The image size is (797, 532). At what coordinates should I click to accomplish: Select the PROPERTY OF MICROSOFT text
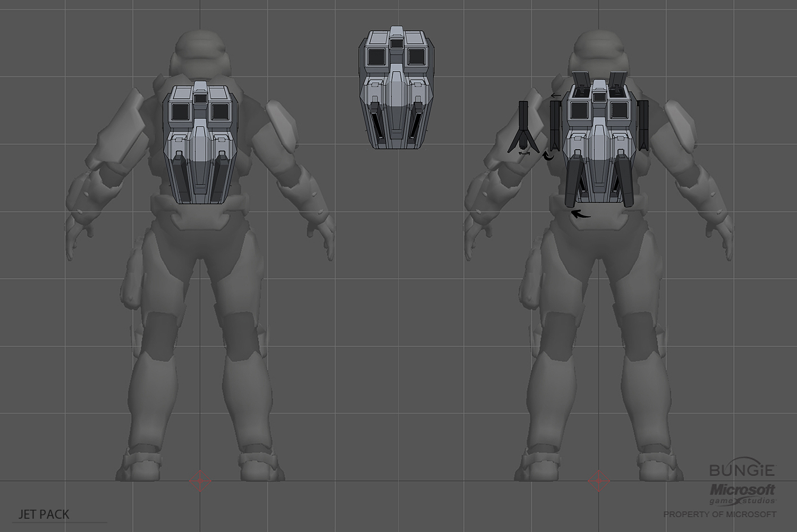point(719,514)
